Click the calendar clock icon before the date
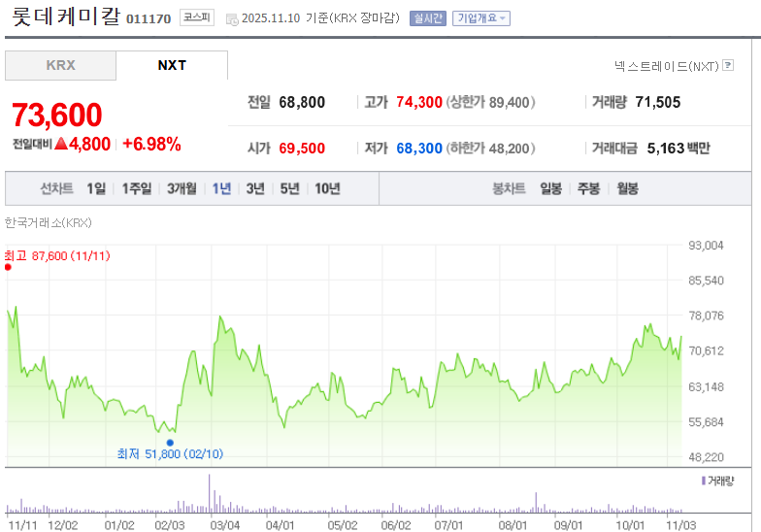 click(233, 19)
